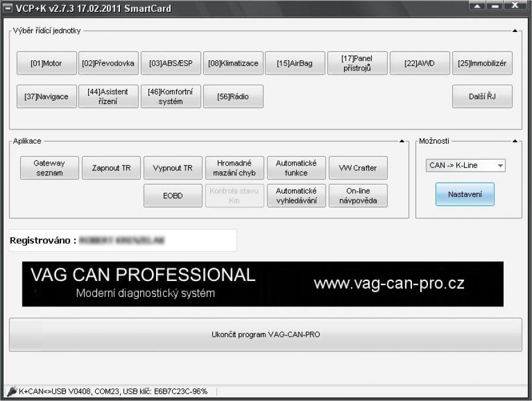This screenshot has width=532, height=401.
Task: Click the [25]Immobilizér button
Action: pos(482,63)
